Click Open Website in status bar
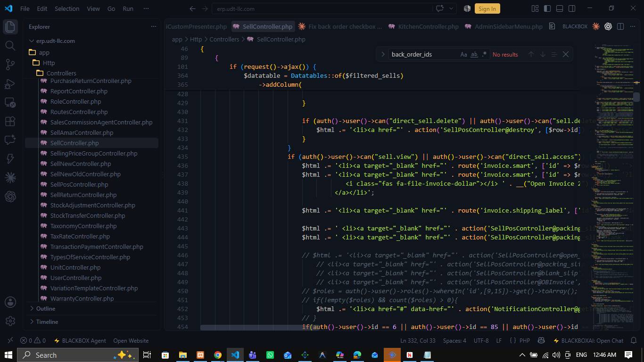Image resolution: width=644 pixels, height=362 pixels. [131, 341]
